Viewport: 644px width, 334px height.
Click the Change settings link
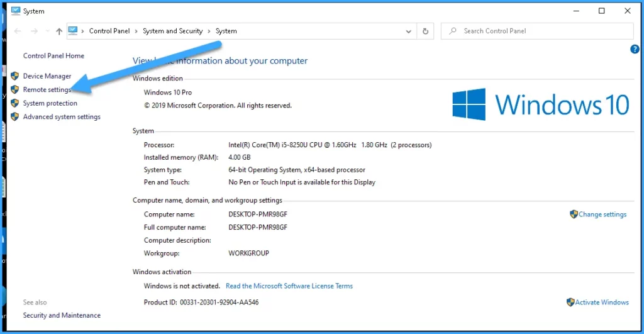click(602, 214)
